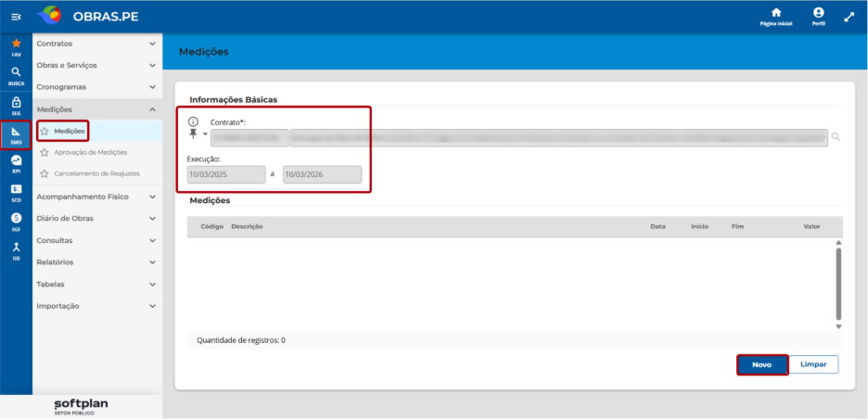Click the softplan logo in the footer
The image size is (868, 420).
(x=82, y=407)
